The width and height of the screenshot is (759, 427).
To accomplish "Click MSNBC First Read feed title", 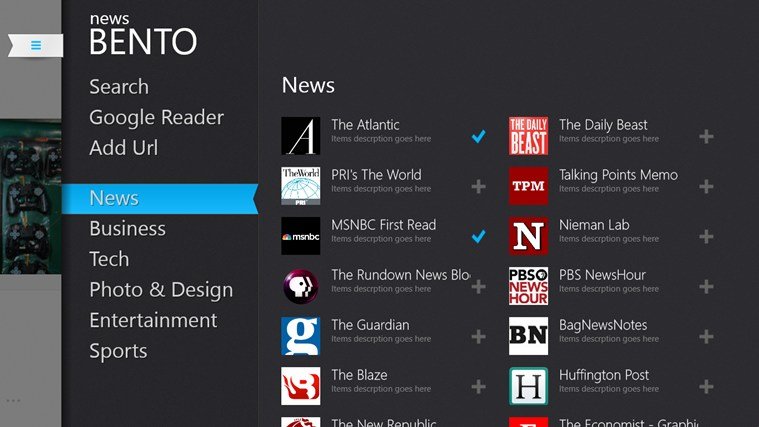I will [x=383, y=225].
